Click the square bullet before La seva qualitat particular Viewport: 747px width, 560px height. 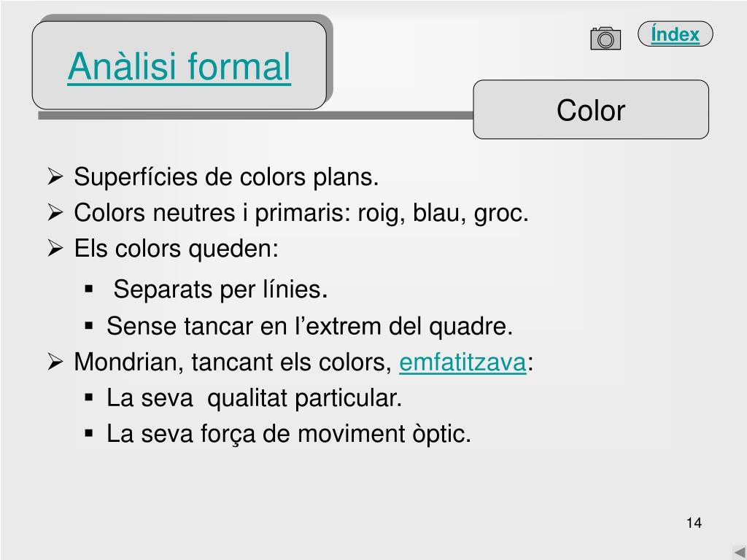pyautogui.click(x=88, y=397)
